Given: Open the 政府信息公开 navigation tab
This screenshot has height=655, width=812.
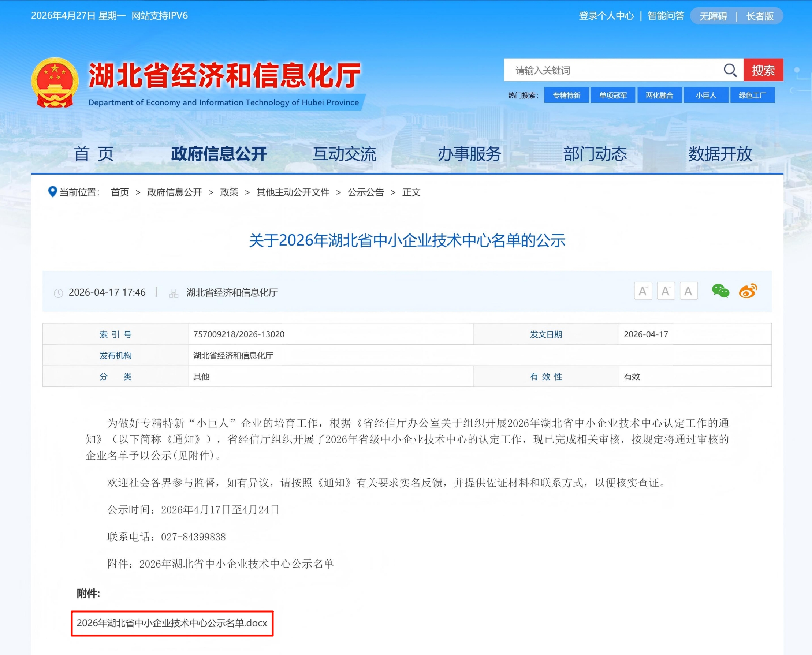Looking at the screenshot, I should click(219, 154).
